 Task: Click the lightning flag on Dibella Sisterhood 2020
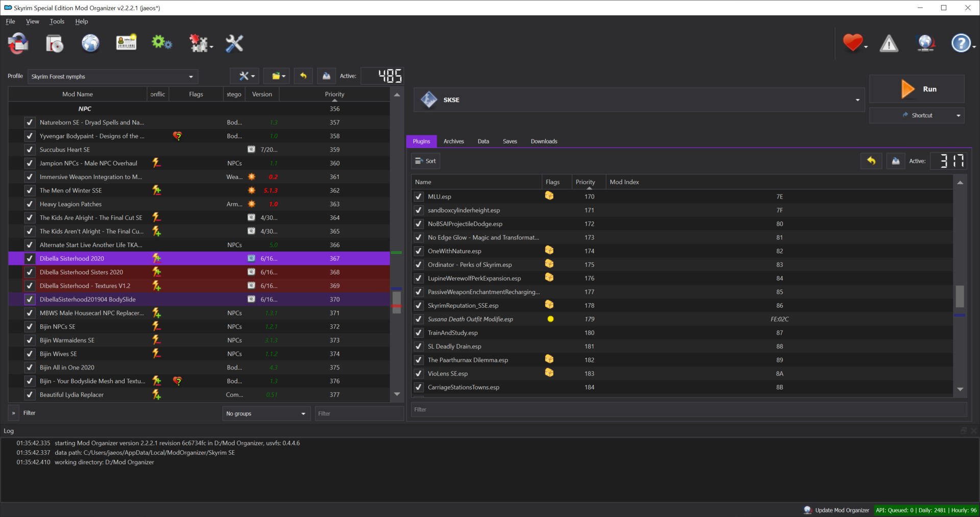click(x=157, y=258)
